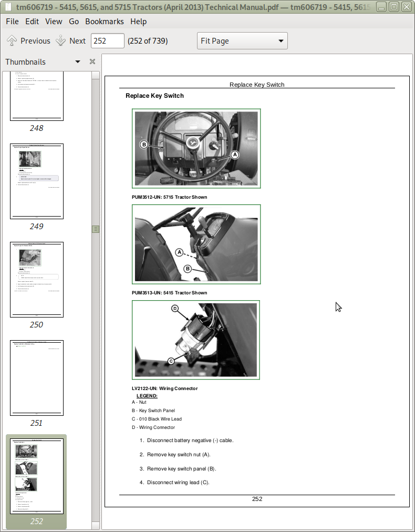Click the Previous page up-arrow icon

(12, 40)
